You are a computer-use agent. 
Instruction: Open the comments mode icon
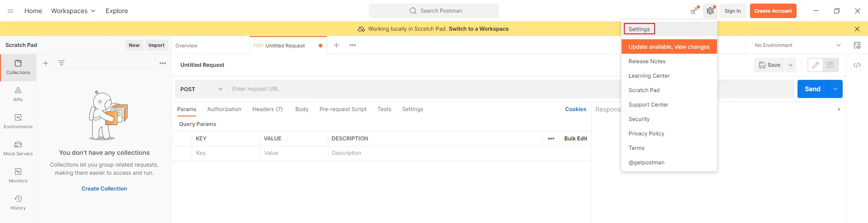830,65
